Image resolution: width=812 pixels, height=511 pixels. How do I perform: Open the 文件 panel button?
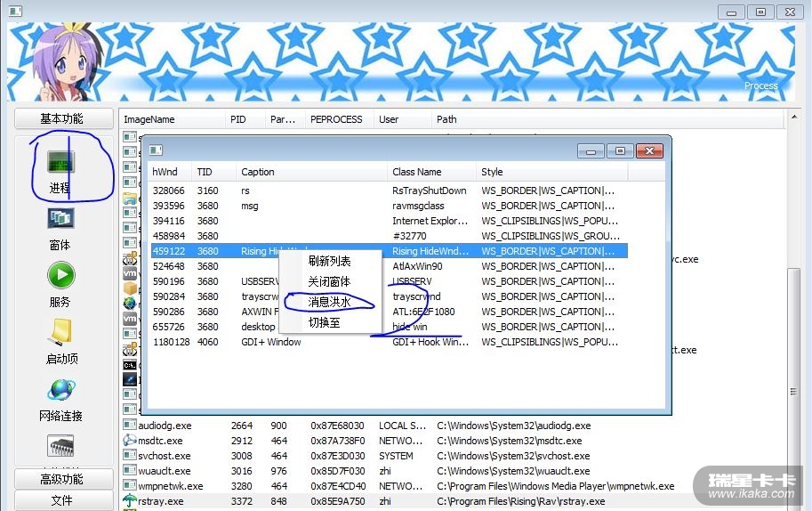pyautogui.click(x=64, y=500)
